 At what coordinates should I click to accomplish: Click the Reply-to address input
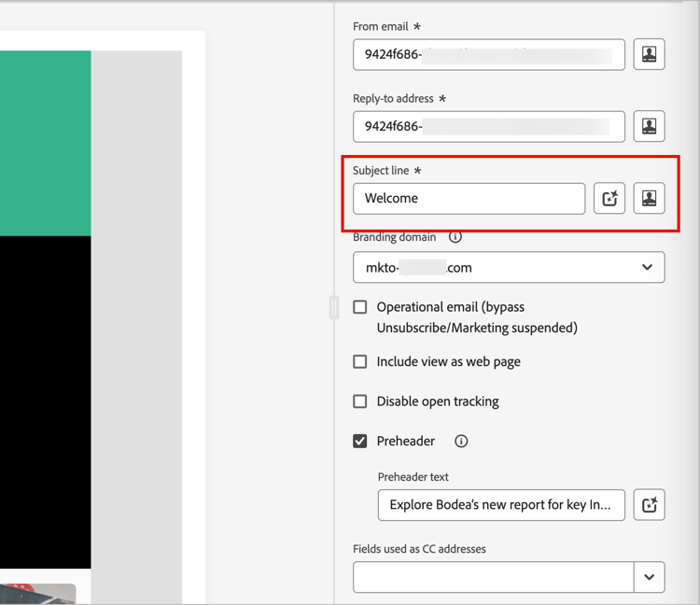pos(489,126)
